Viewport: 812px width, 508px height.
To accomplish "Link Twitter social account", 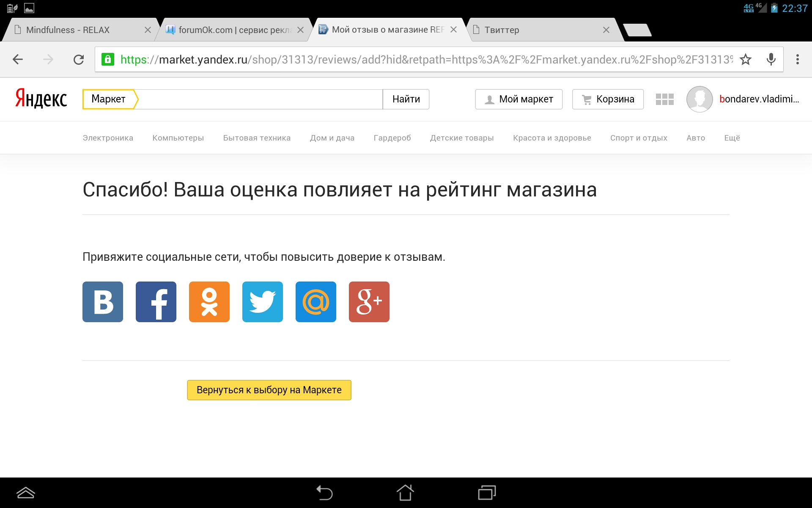I will [263, 302].
